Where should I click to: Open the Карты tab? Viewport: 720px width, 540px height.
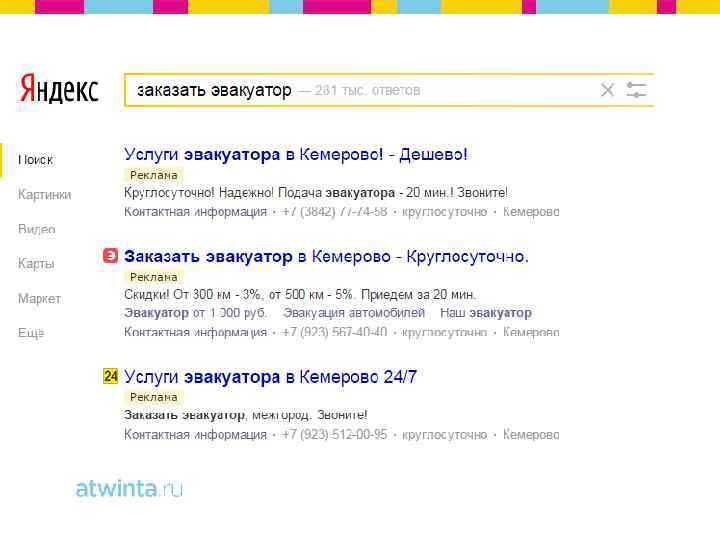click(36, 264)
